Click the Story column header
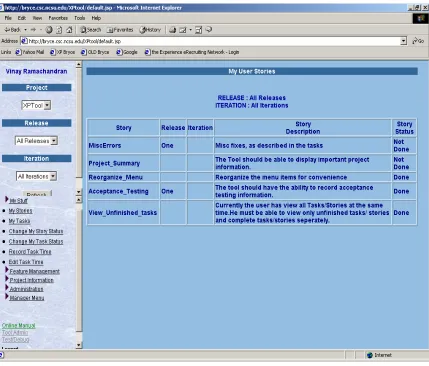 (x=123, y=128)
